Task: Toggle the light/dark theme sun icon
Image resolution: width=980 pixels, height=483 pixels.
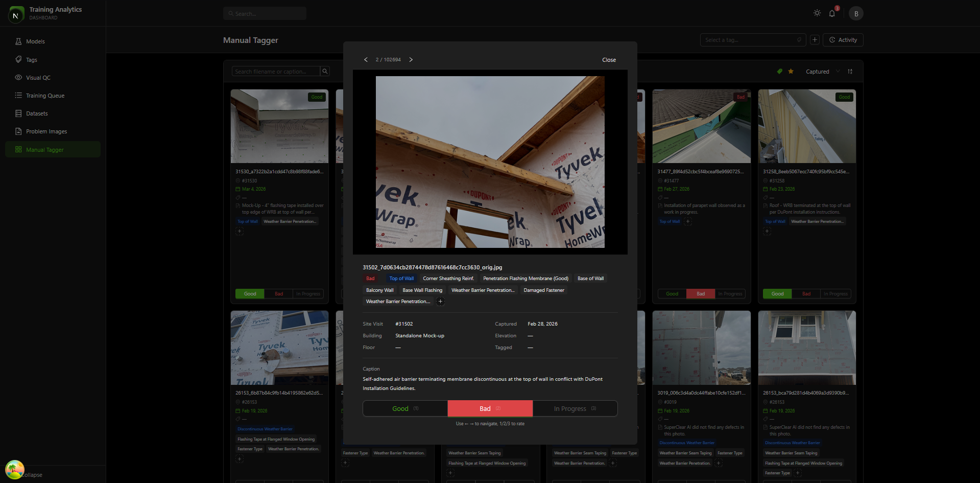Action: pyautogui.click(x=817, y=13)
